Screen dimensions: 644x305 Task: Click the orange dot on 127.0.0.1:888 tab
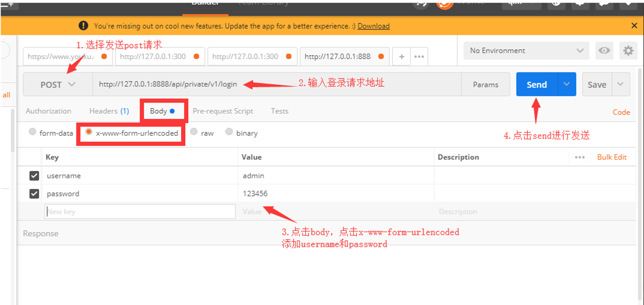[x=381, y=56]
